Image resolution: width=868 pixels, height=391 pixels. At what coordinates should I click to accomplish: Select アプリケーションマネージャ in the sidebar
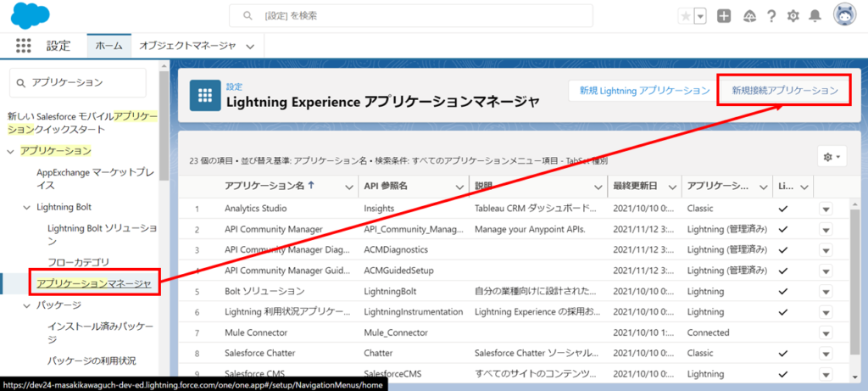coord(93,283)
